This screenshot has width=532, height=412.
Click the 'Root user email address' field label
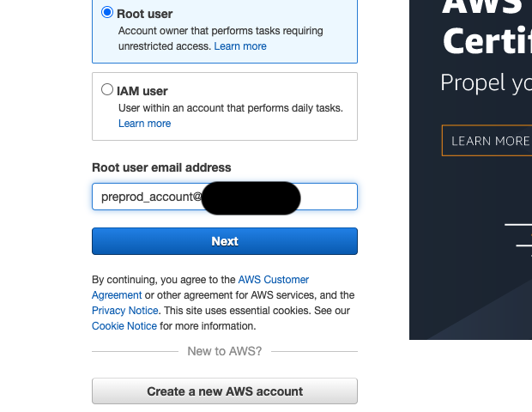[161, 167]
